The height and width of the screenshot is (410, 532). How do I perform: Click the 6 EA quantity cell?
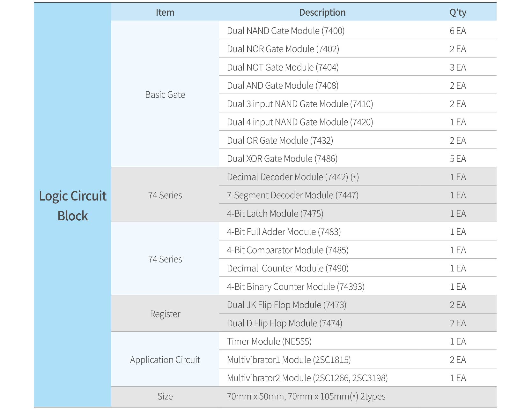(x=458, y=31)
